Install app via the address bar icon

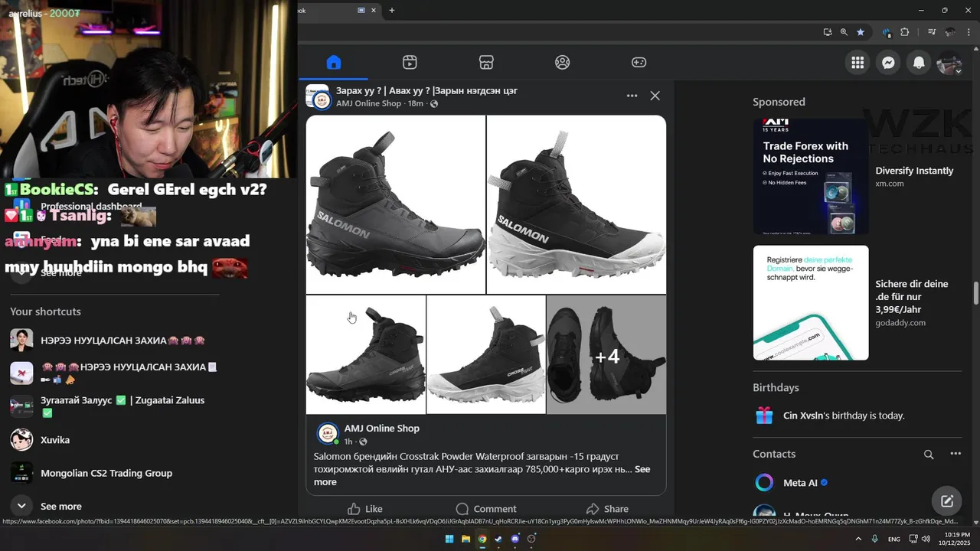pos(828,32)
